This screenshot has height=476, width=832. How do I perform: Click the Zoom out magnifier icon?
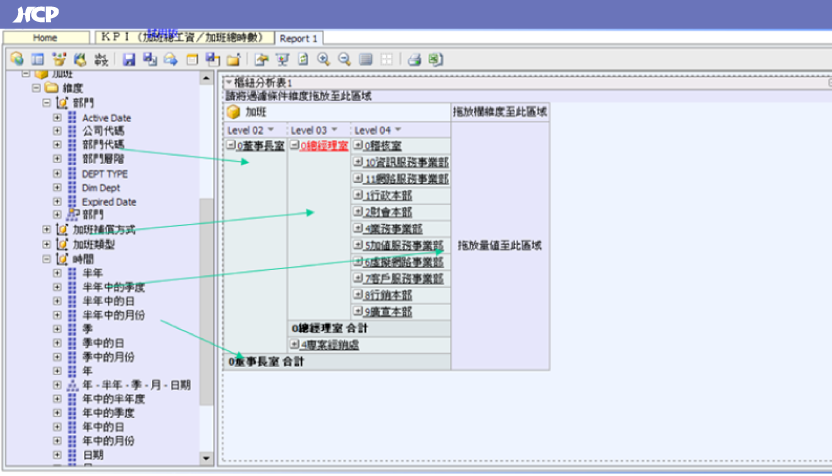345,59
